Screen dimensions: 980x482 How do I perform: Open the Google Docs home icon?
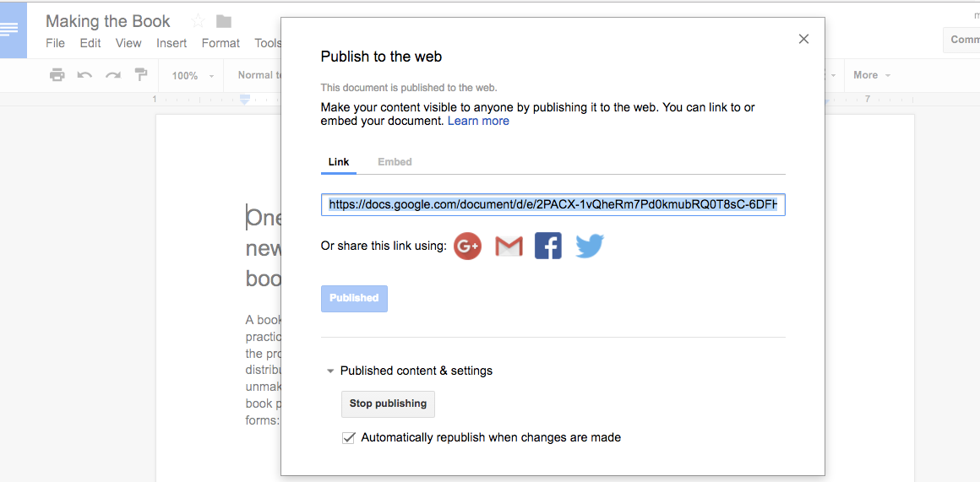[x=14, y=30]
